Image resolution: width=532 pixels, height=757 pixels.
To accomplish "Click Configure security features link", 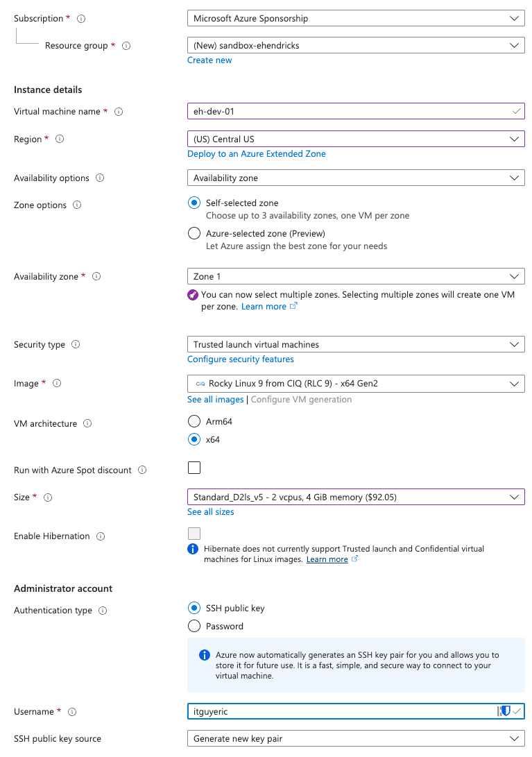I will coord(240,359).
